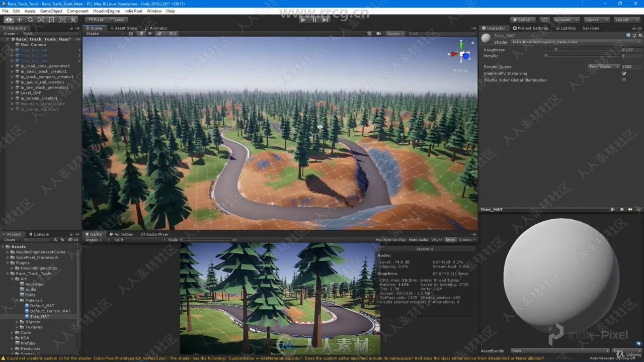Adjust the Metallic slider
644x362 pixels.
[581, 56]
